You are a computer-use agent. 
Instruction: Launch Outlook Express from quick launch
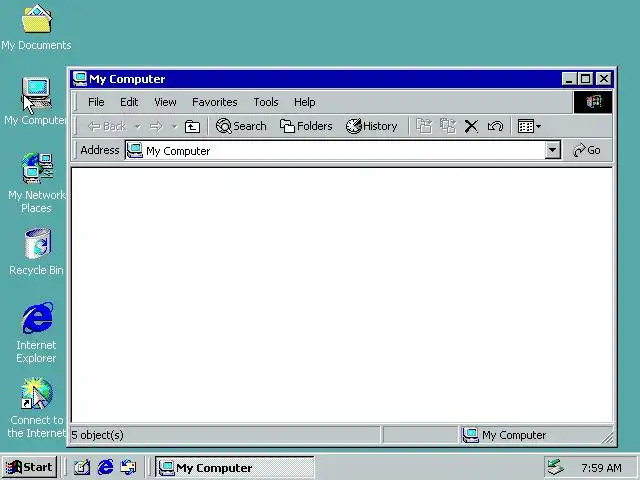129,467
